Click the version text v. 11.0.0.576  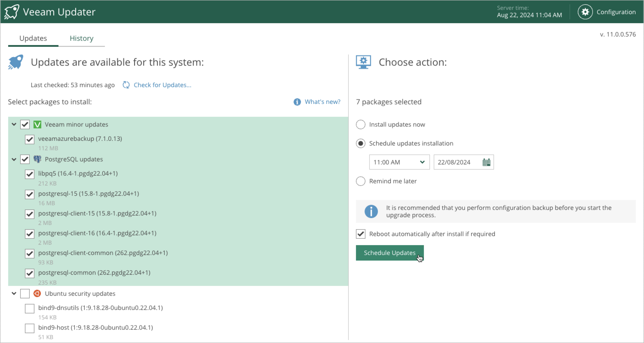(x=618, y=34)
